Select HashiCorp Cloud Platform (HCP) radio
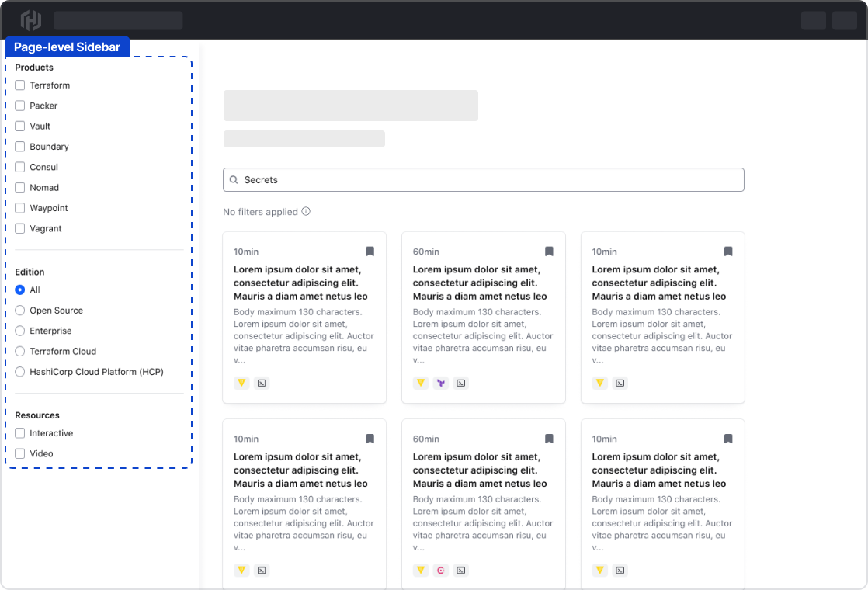The width and height of the screenshot is (868, 590). click(x=20, y=372)
